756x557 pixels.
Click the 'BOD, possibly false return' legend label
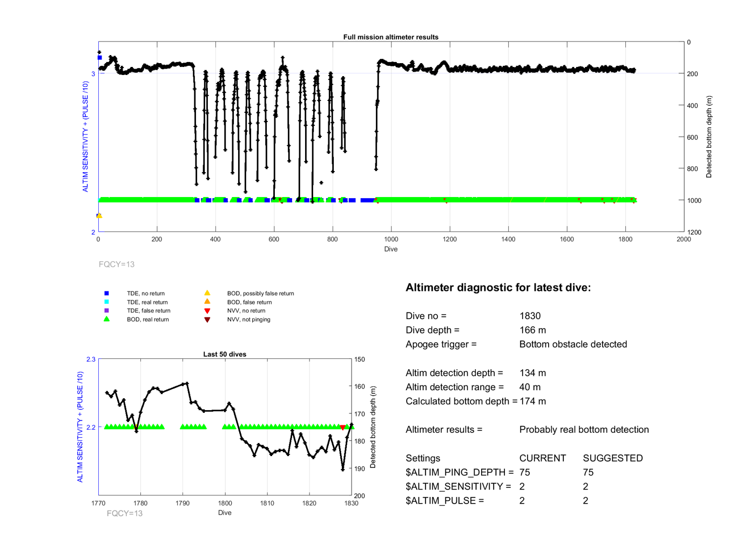260,293
